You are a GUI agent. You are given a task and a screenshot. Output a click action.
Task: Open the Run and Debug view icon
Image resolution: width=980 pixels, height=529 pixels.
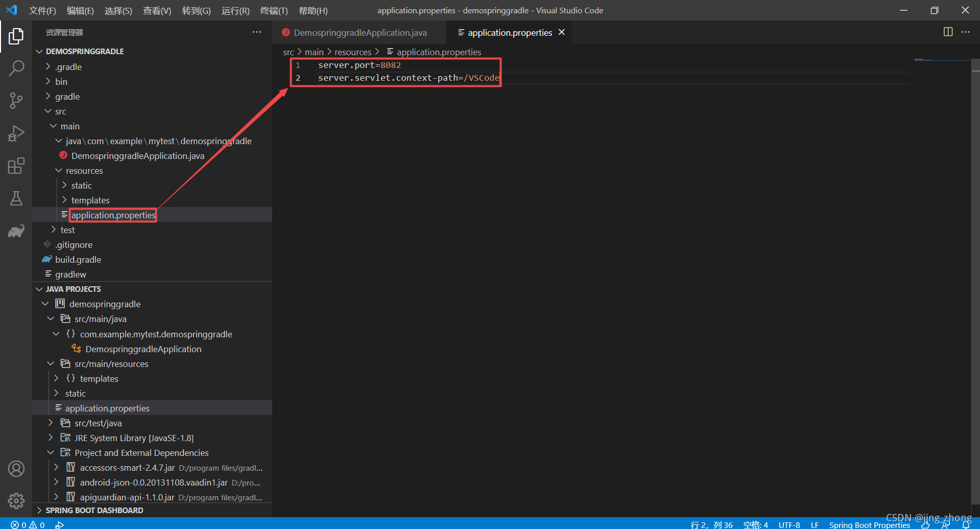point(16,133)
